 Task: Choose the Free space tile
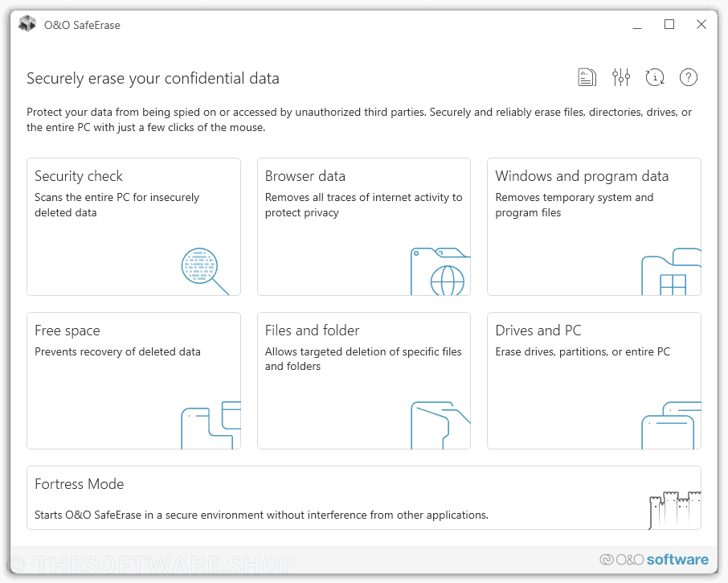(133, 380)
